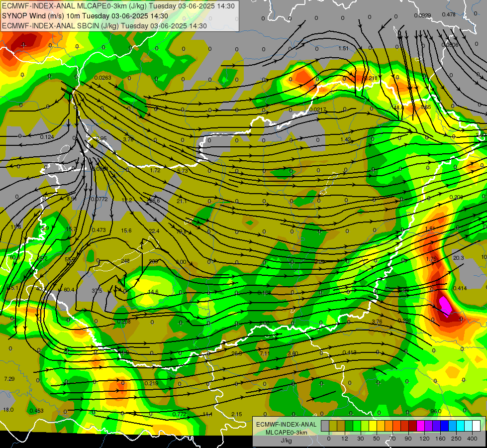Click the SYNOP Wind 10m title line
Screen dimensions: 487x448
click(85, 16)
